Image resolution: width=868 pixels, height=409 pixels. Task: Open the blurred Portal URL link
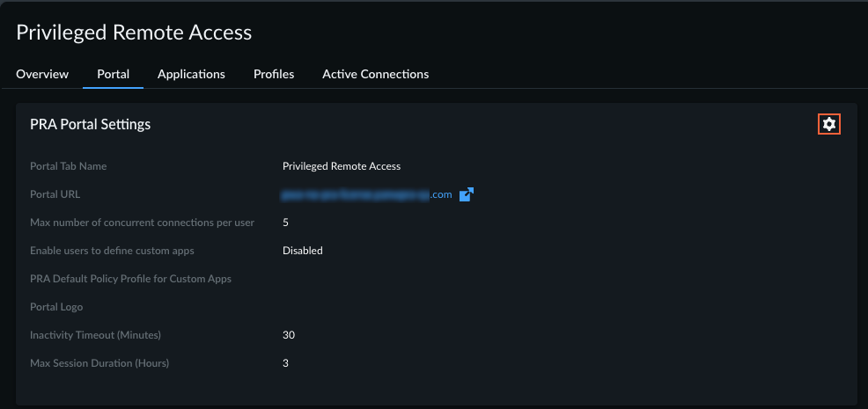(x=367, y=194)
